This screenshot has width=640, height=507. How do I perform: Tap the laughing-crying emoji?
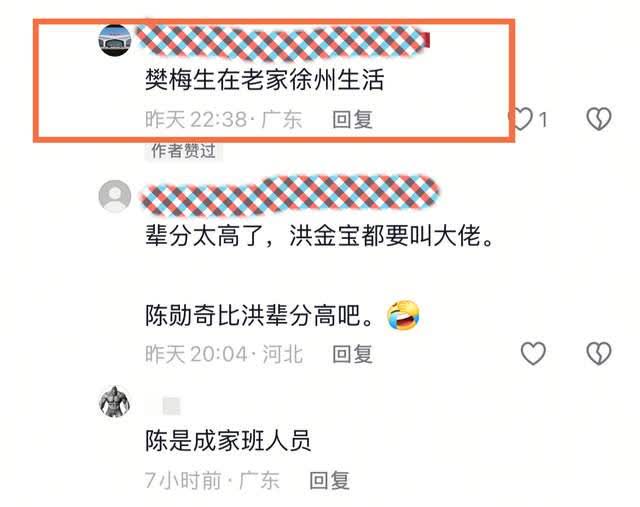pos(403,315)
